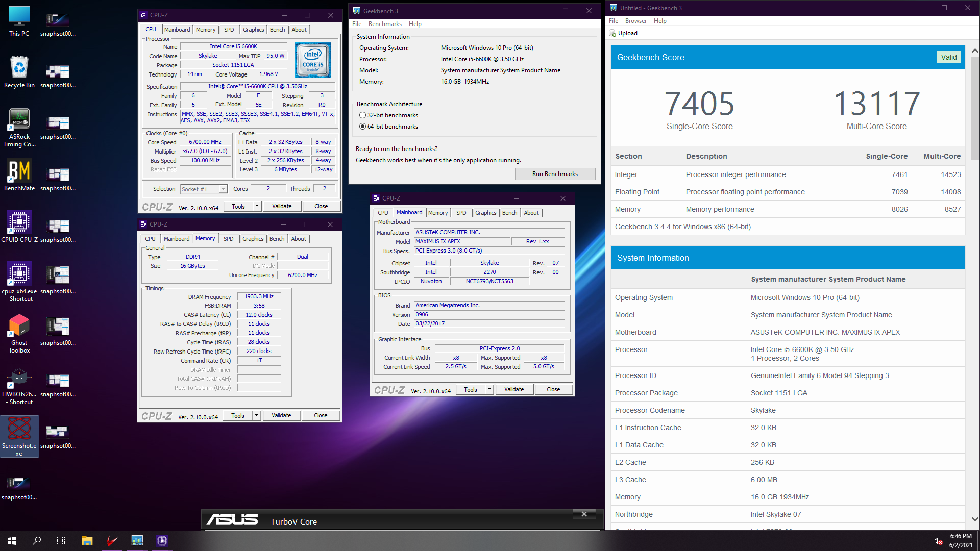
Task: Open the Recycle Bin icon
Action: click(x=19, y=72)
